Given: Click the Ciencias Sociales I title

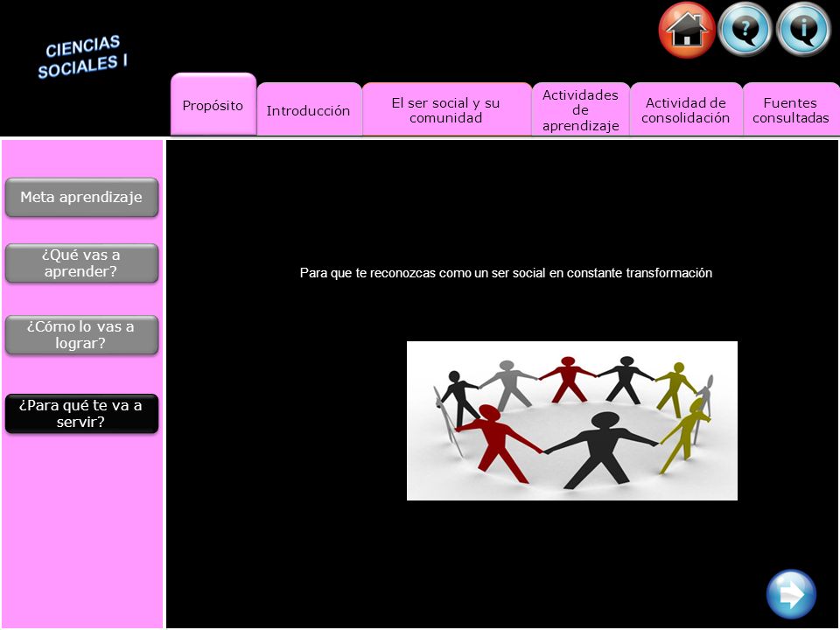Looking at the screenshot, I should click(82, 57).
